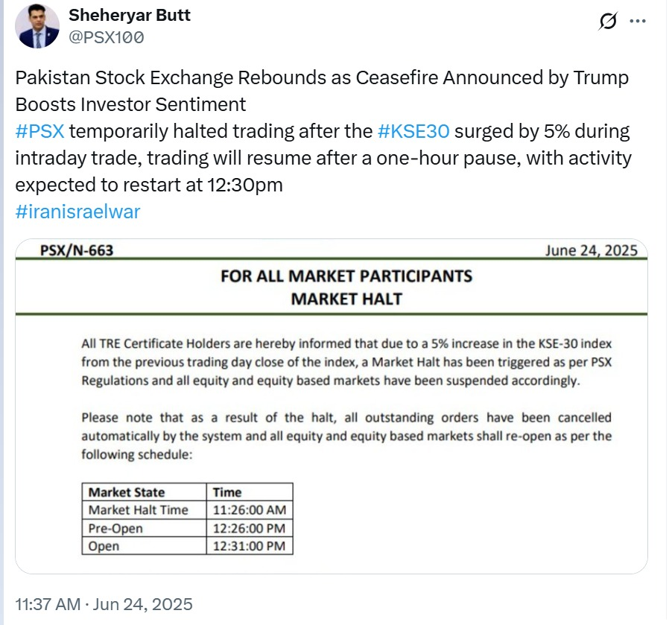
Task: Click the Jun 24, 2025 post date
Action: click(x=143, y=604)
